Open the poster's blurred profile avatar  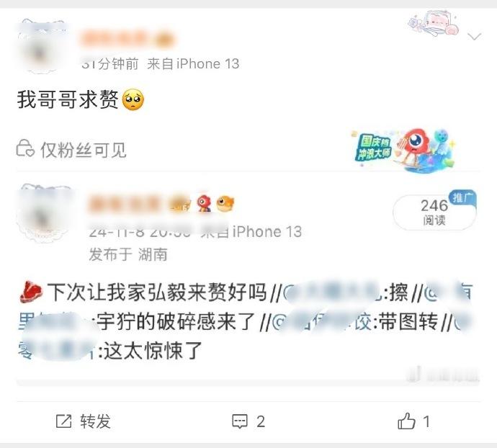click(x=42, y=46)
